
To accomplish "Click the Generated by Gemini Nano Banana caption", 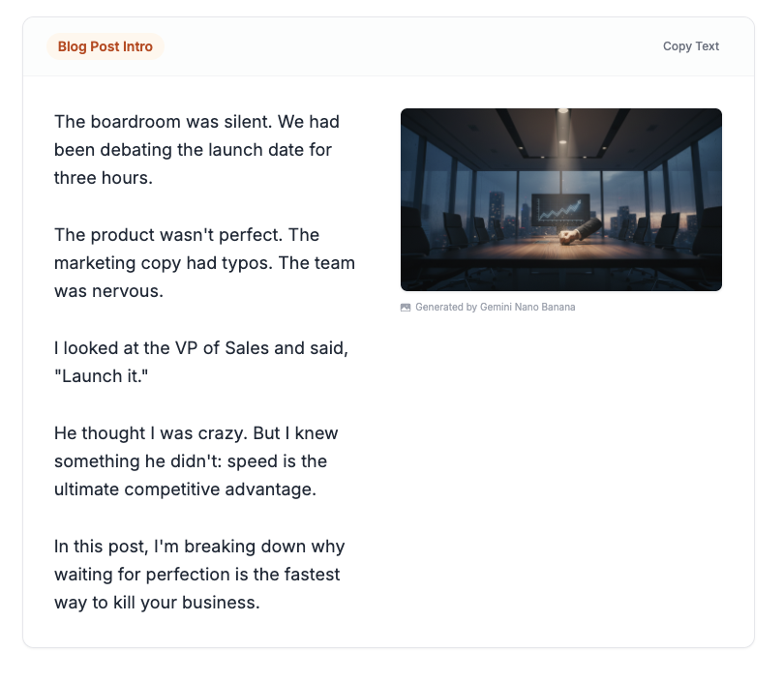I will click(x=495, y=307).
